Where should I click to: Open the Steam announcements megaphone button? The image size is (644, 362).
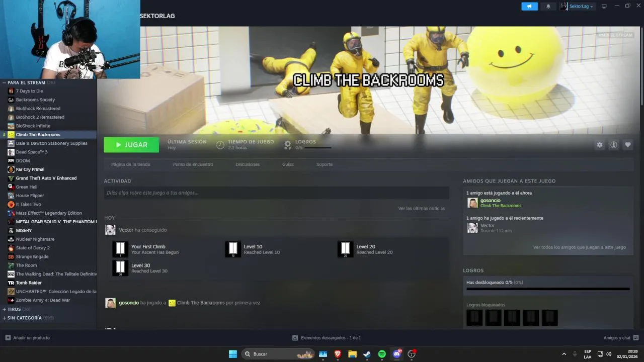click(x=529, y=6)
